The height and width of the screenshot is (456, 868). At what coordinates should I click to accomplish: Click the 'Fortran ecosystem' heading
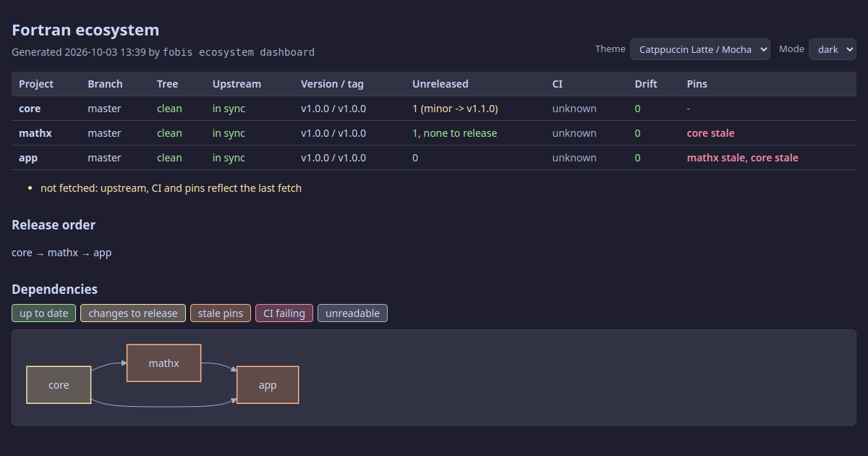(x=85, y=30)
